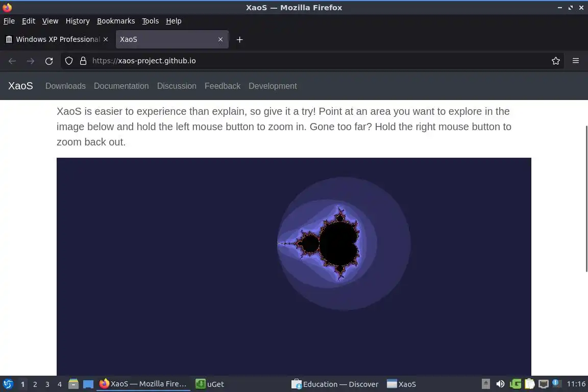Click the intro paragraph about XaoS
Screen dimensions: 588x392
(x=284, y=127)
